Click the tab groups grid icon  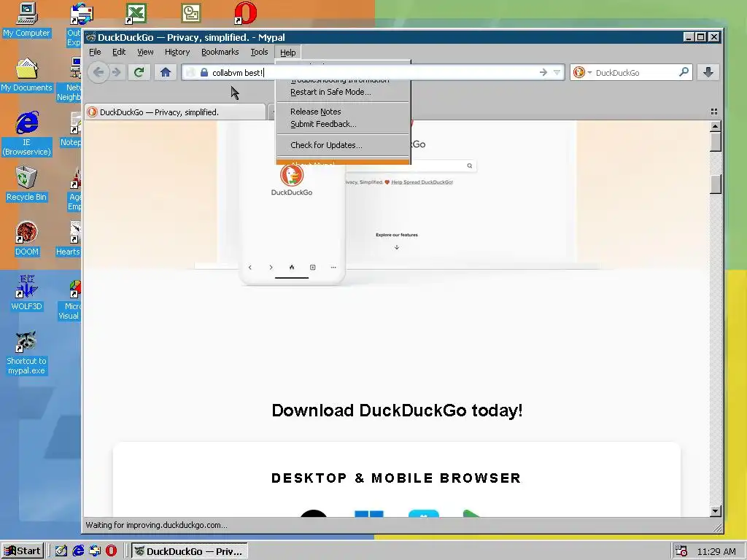click(x=713, y=112)
